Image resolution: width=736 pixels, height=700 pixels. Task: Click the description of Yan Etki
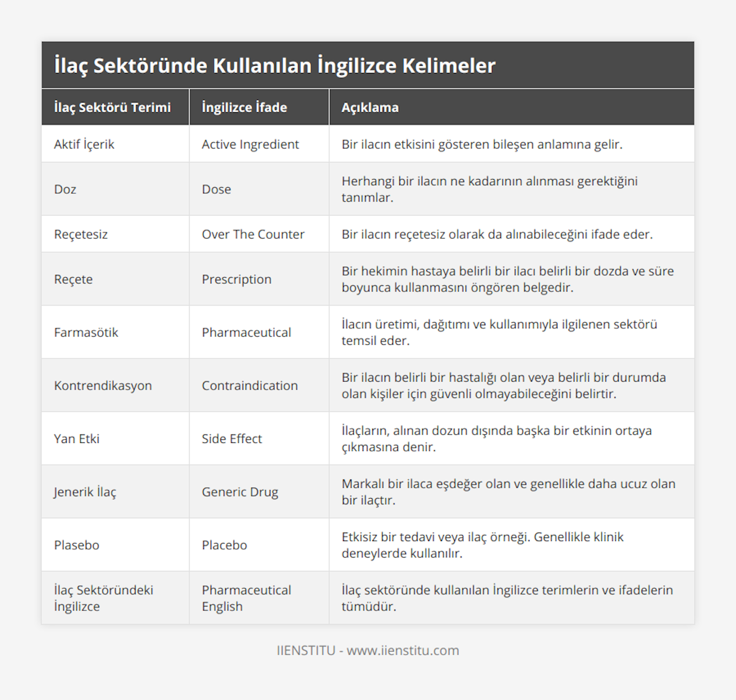pyautogui.click(x=496, y=439)
